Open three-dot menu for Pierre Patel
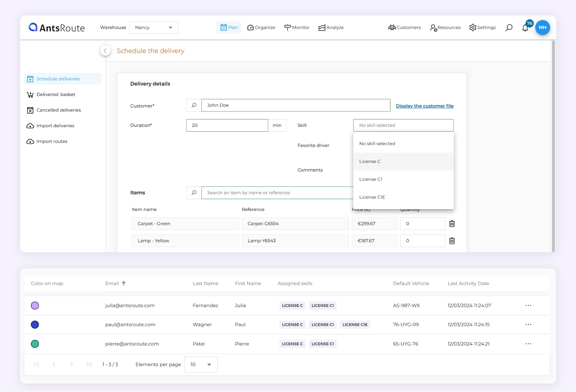The height and width of the screenshot is (392, 576). point(528,344)
